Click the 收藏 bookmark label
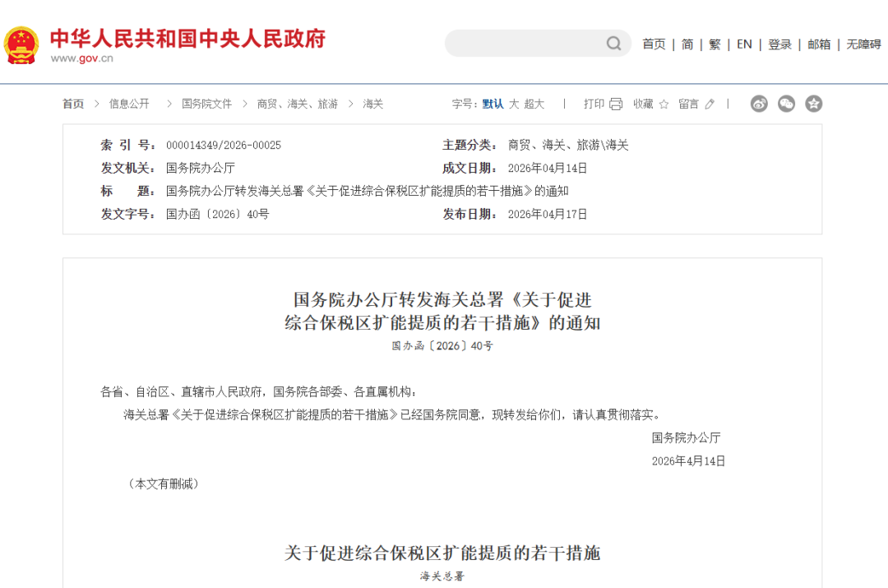This screenshot has width=888, height=588. pos(643,104)
